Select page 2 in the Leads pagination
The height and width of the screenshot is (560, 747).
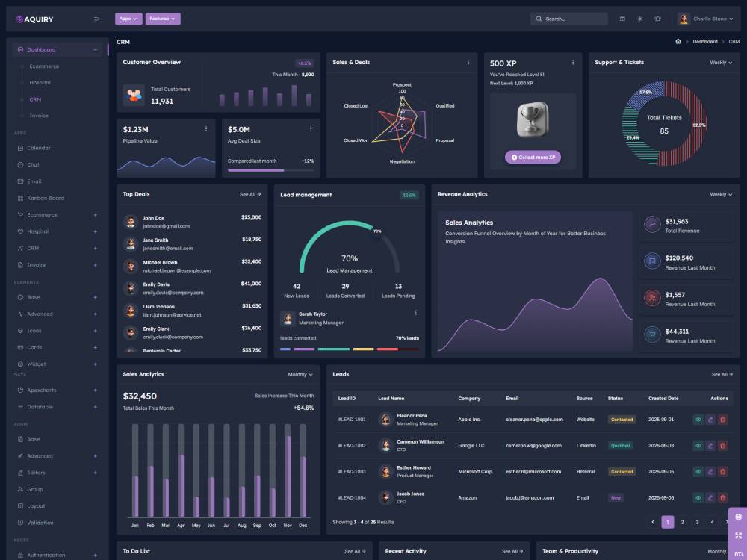(684, 522)
